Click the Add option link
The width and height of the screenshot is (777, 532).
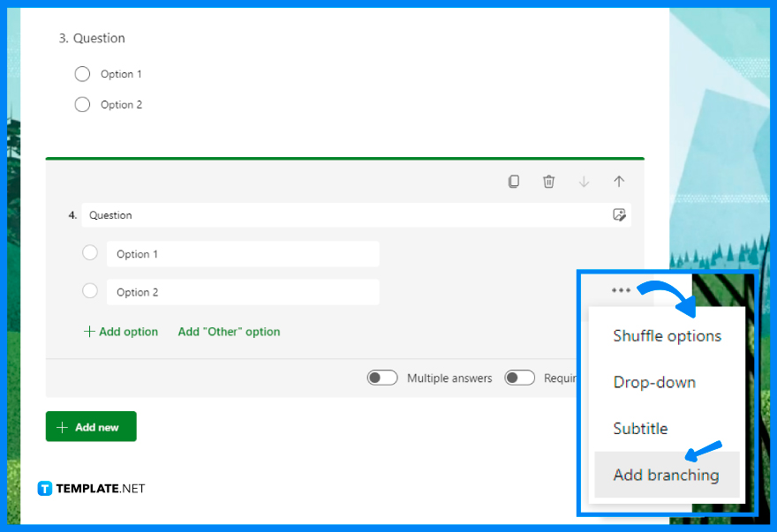coord(128,331)
